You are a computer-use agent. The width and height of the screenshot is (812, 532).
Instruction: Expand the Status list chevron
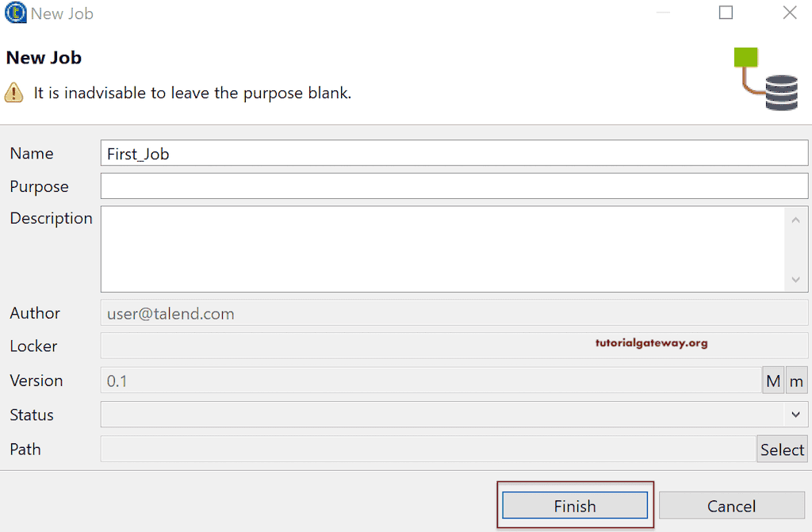795,415
